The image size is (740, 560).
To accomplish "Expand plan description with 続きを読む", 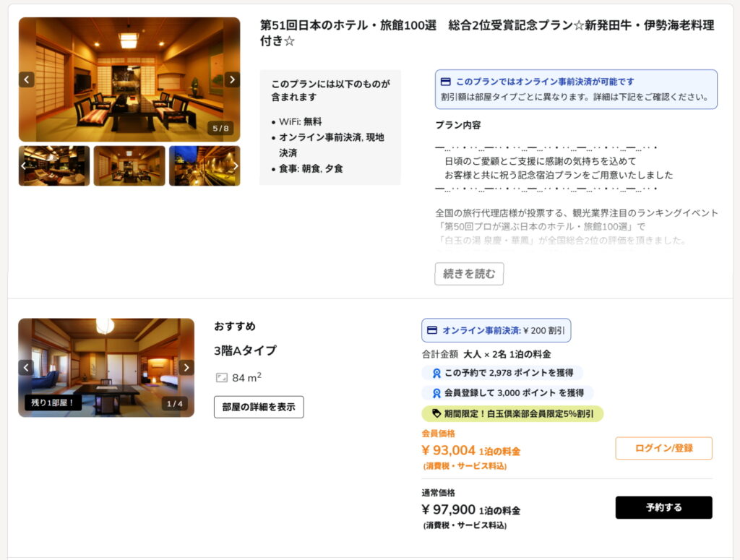I will 469,274.
